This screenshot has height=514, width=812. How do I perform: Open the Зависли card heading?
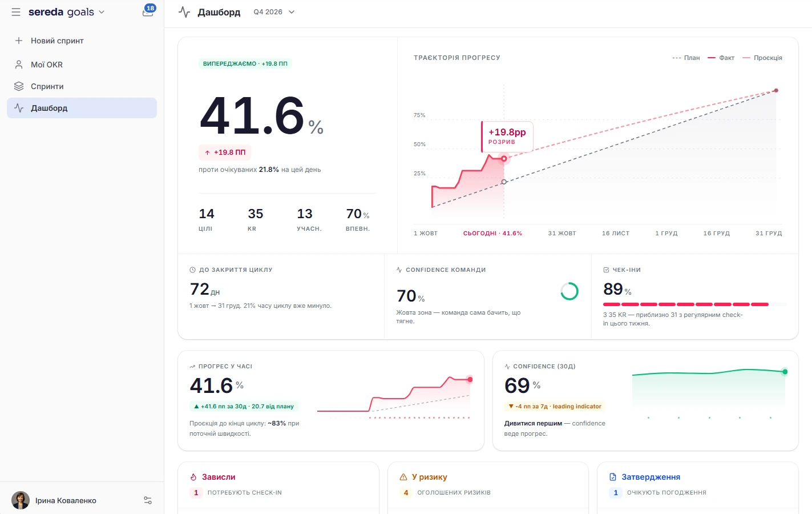219,477
